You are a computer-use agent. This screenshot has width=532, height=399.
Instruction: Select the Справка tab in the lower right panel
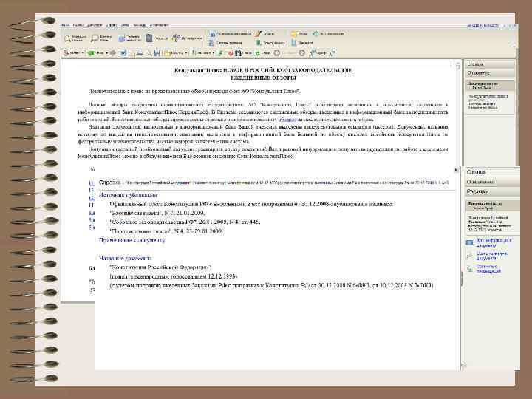point(492,172)
